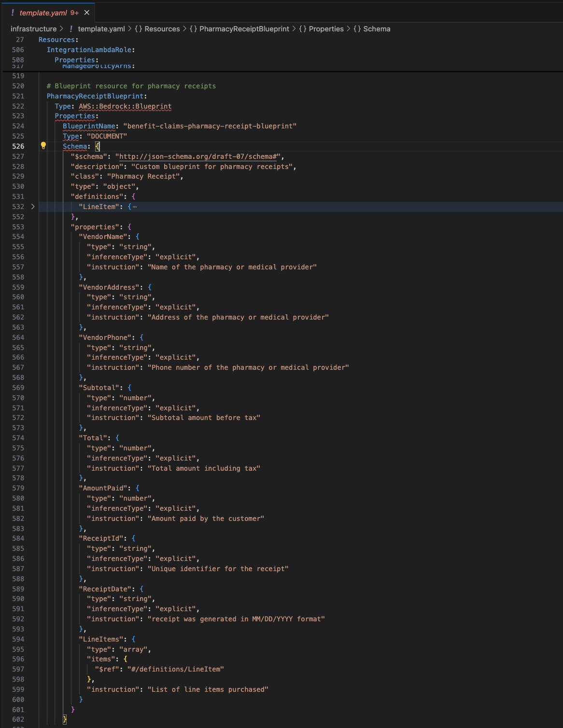The image size is (563, 728).
Task: Select the template.yaml editor tab
Action: coord(43,13)
